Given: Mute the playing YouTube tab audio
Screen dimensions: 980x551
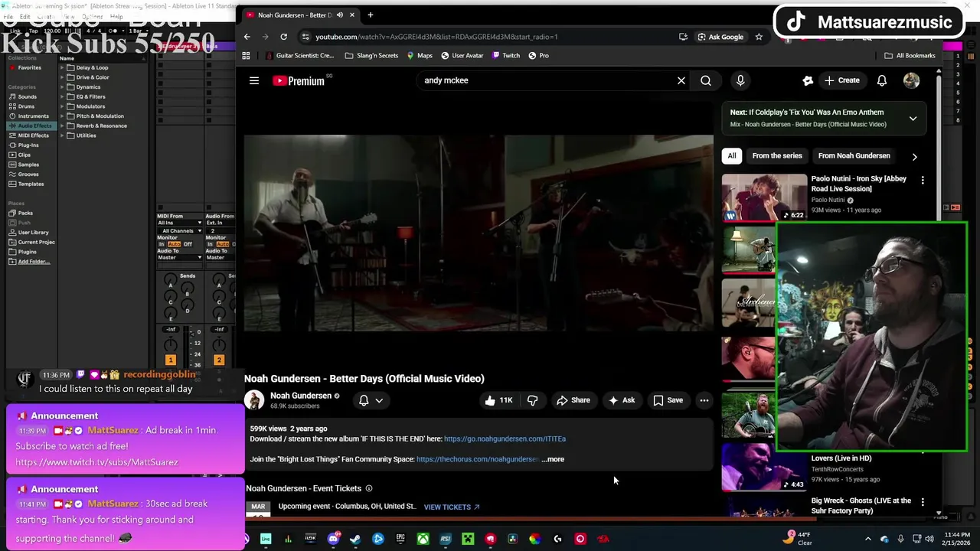Looking at the screenshot, I should (340, 15).
